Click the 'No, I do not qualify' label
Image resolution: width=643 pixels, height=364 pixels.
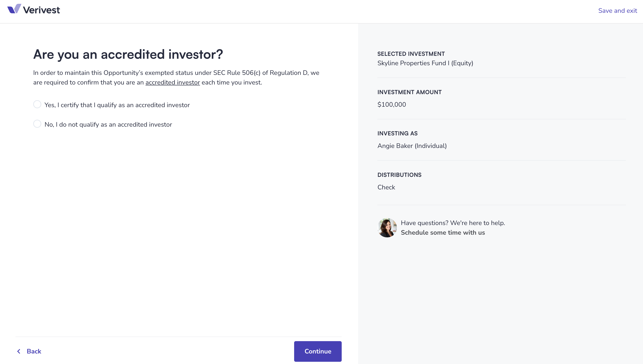tap(108, 124)
